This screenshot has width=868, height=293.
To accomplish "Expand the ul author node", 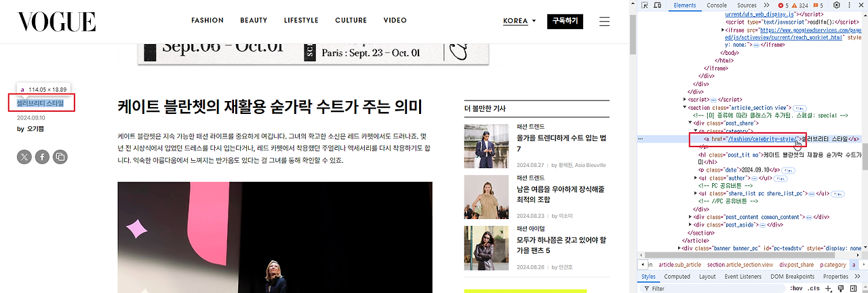I will pos(697,178).
